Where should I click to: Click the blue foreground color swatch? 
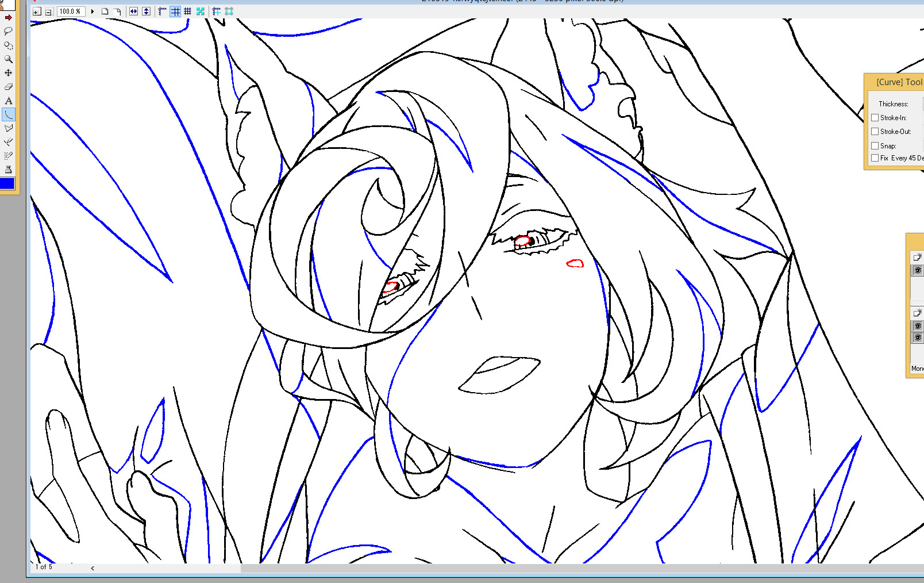pos(7,183)
